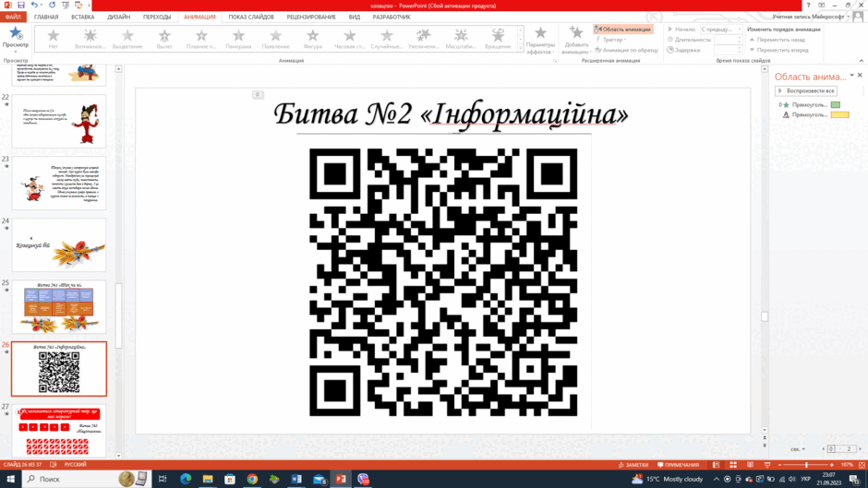
Task: Click Переместить вперед reorder button
Action: coord(778,50)
